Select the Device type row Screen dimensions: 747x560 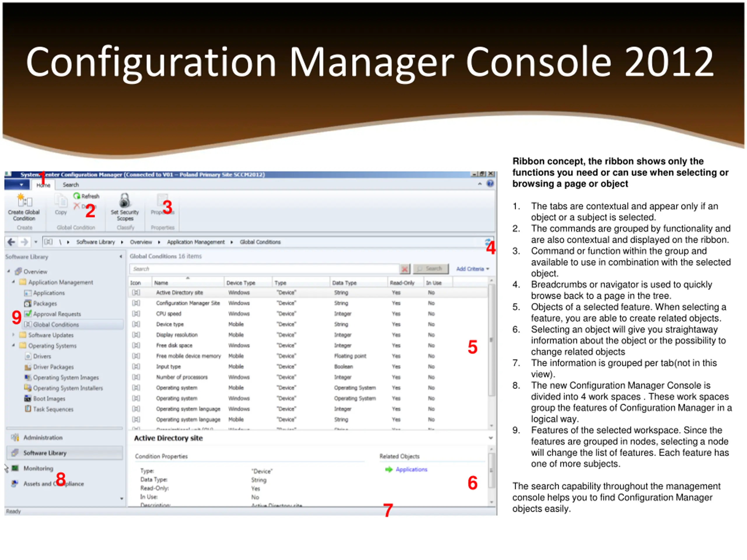coord(308,324)
